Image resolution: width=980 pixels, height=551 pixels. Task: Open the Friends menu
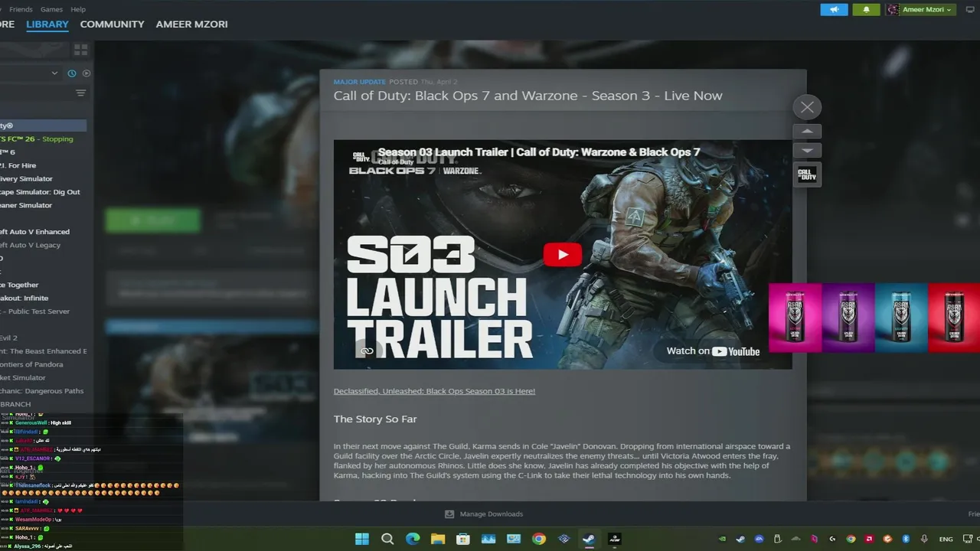[21, 9]
